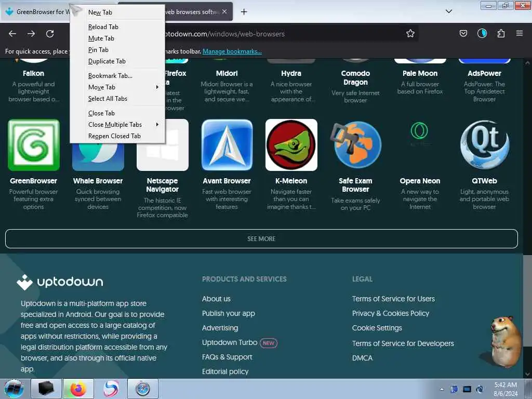Expand the list all tabs chevron
This screenshot has width=532, height=399.
(x=448, y=11)
